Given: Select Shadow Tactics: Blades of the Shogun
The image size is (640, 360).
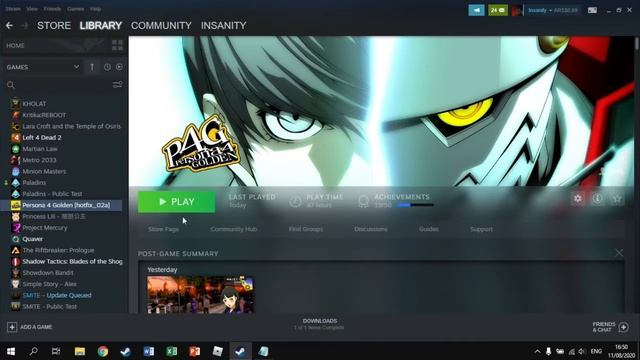Looking at the screenshot, I should click(72, 261).
